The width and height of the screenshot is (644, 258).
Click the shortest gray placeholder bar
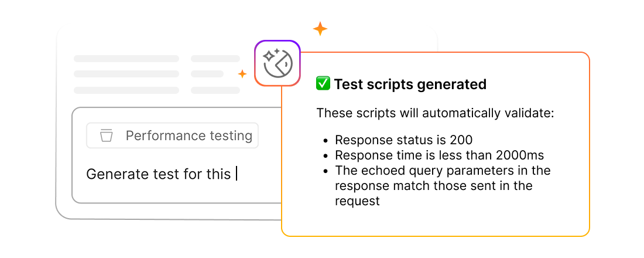pos(207,74)
